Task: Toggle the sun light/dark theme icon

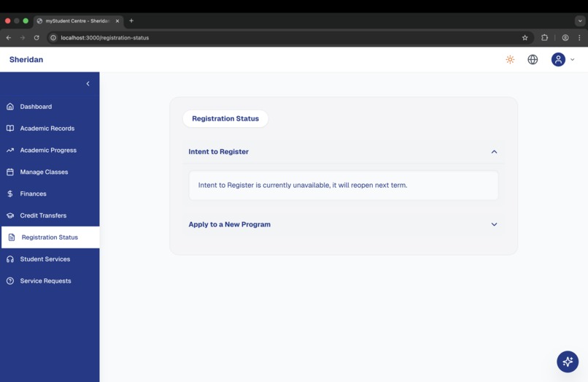Action: point(510,59)
